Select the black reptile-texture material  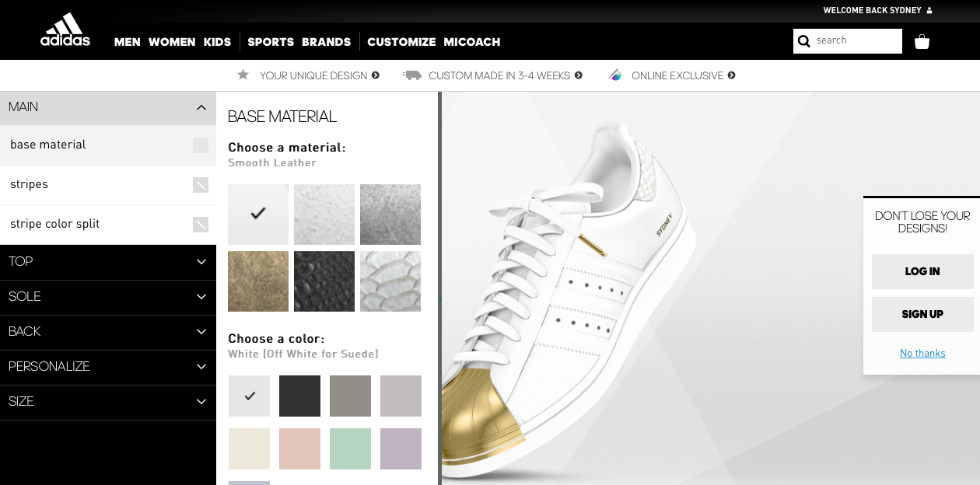coord(324,281)
